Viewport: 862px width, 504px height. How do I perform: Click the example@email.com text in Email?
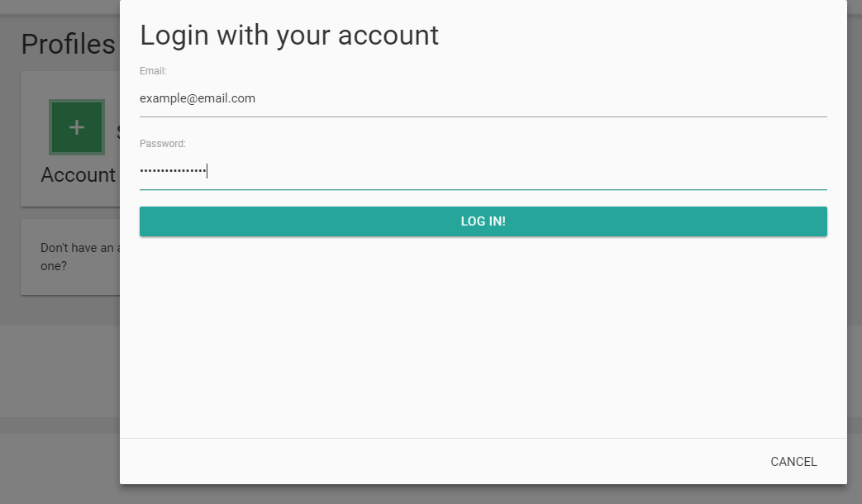[x=198, y=98]
